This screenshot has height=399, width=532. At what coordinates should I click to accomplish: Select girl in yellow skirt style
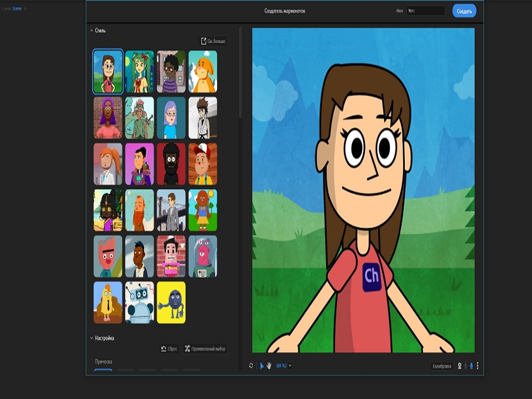tap(203, 210)
